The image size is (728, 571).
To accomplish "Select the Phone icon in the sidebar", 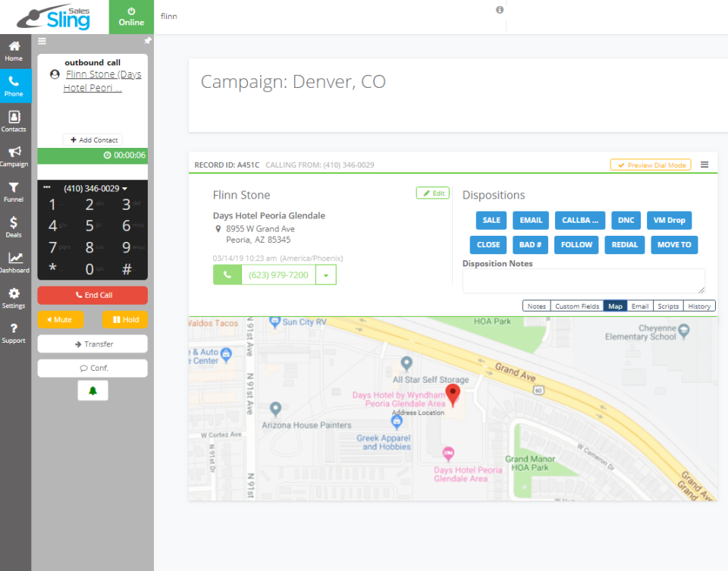I will pos(14,83).
